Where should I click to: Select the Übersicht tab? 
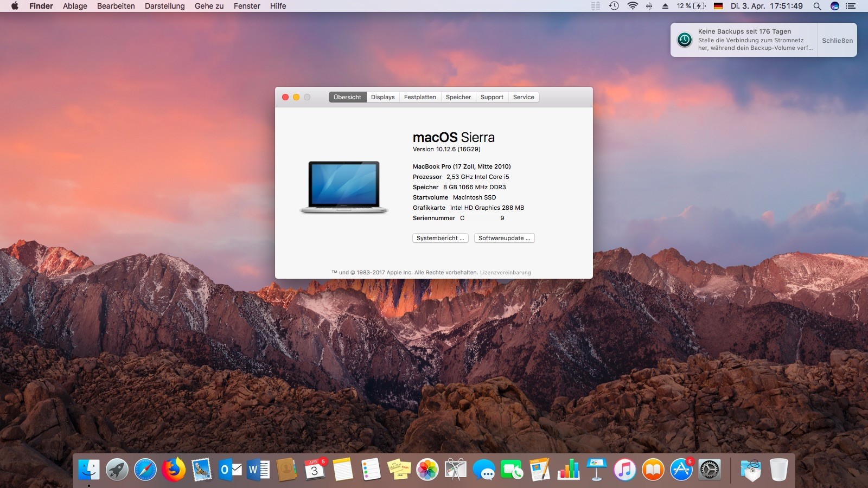click(347, 97)
